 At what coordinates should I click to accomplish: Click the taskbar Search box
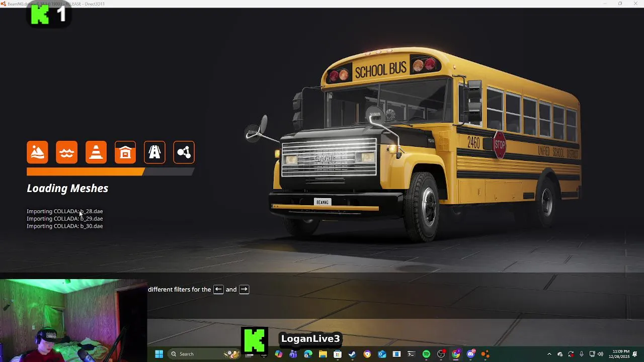[203, 354]
